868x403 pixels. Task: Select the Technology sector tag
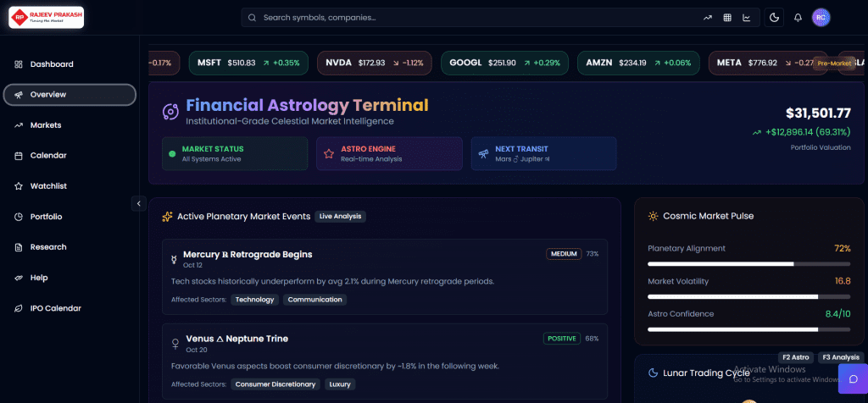click(254, 300)
